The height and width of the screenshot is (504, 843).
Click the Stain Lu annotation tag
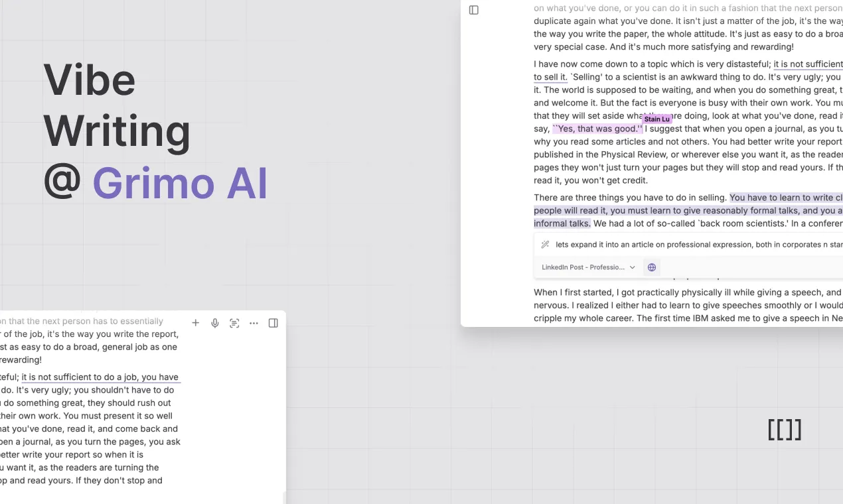(656, 119)
